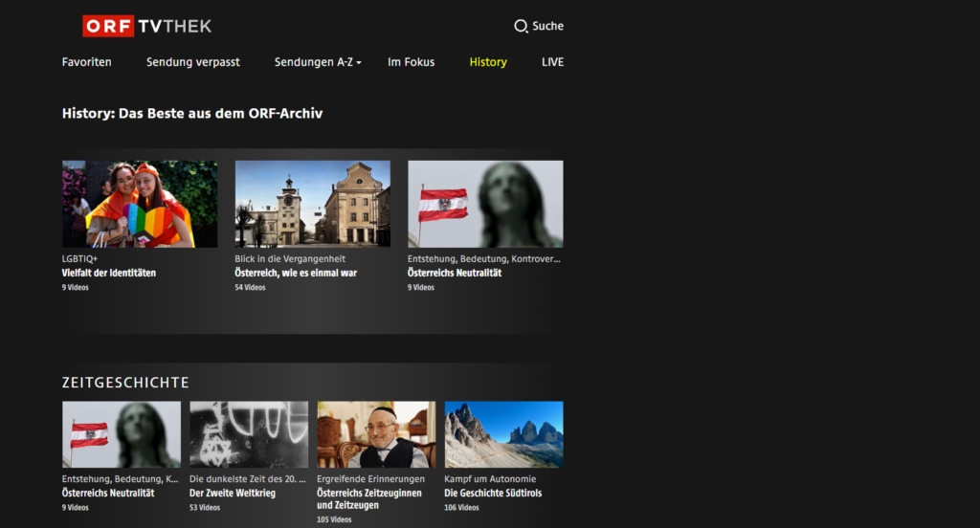
Task: Open elderly man with kippah thumbnail
Action: coord(376,434)
